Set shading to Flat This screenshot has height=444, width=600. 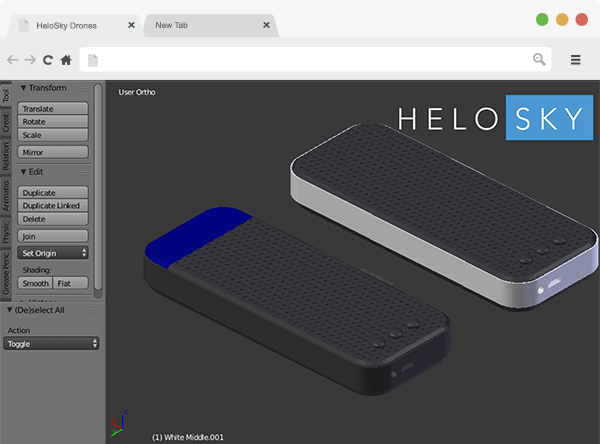pos(65,283)
